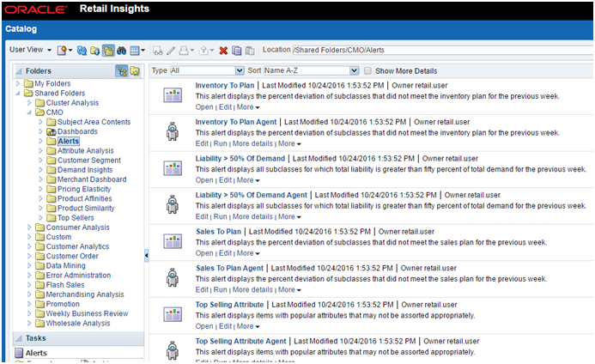Select the Pricing Elasticity folder
The image size is (595, 364).
84,189
